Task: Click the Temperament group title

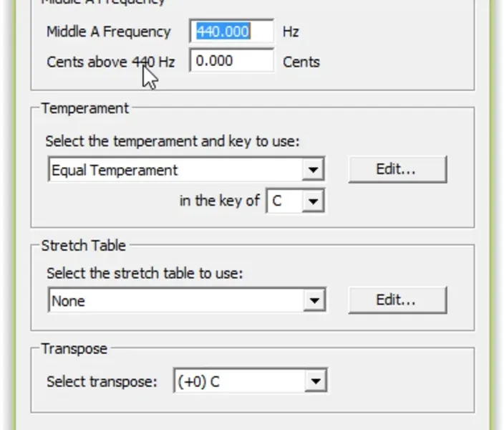Action: tap(84, 108)
